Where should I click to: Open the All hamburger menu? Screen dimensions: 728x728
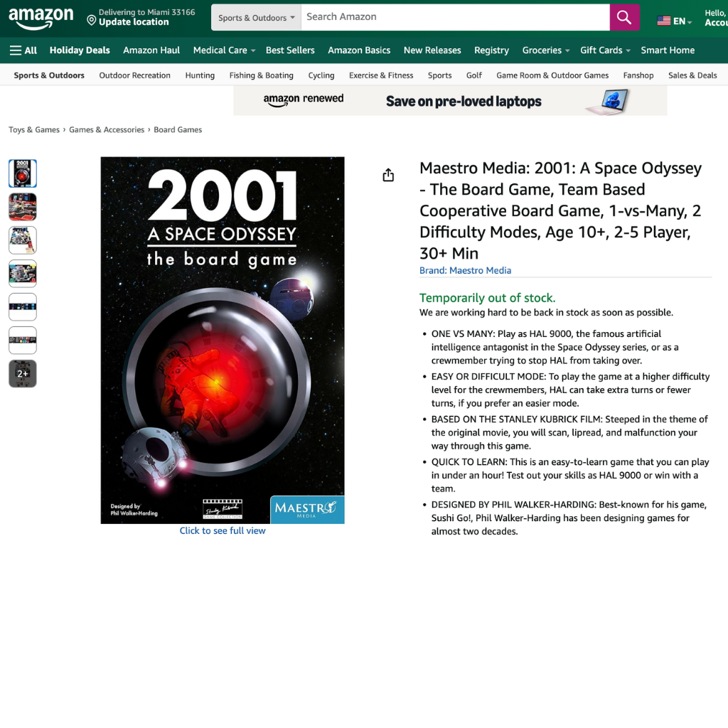23,50
